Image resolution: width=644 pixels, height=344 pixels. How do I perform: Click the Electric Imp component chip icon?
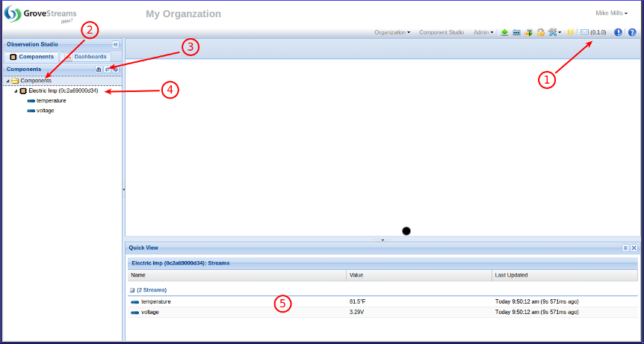[23, 90]
